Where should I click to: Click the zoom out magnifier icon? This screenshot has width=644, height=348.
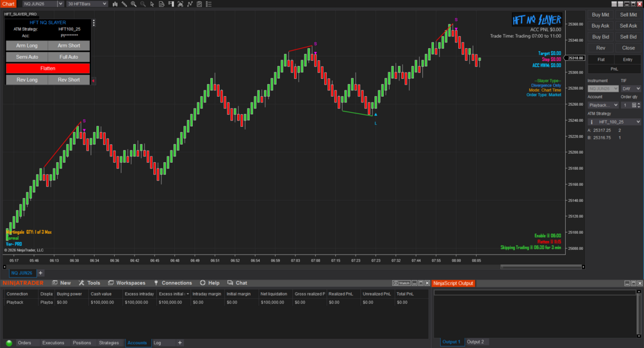point(143,4)
